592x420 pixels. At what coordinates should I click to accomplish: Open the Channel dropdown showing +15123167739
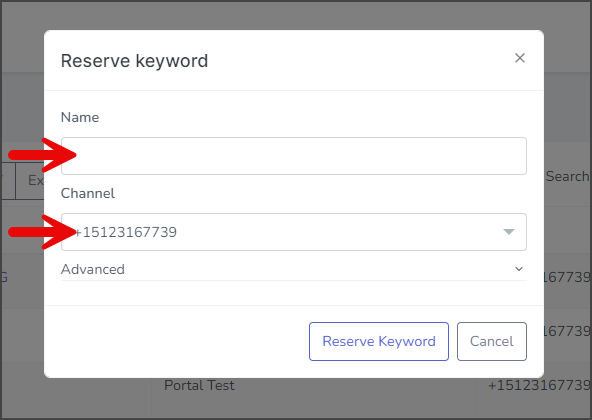point(294,232)
